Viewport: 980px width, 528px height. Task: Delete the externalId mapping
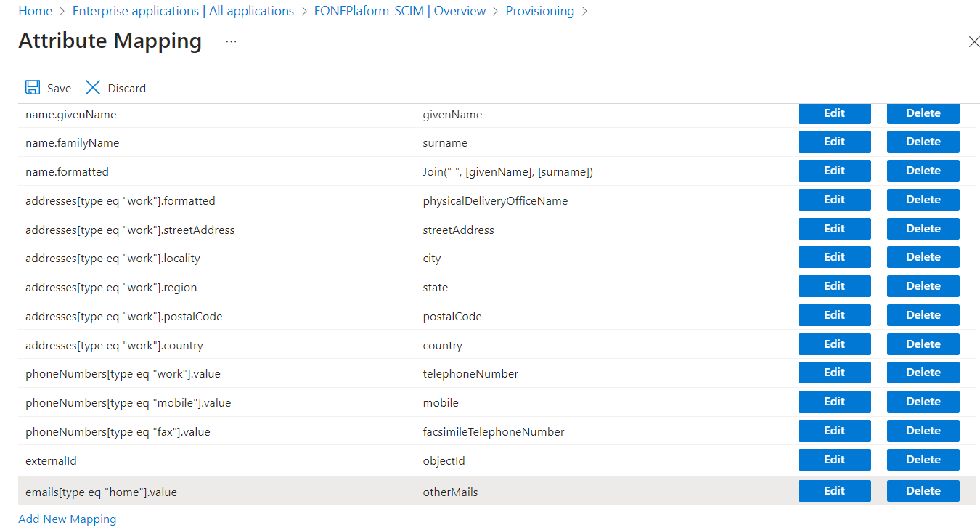coord(923,460)
